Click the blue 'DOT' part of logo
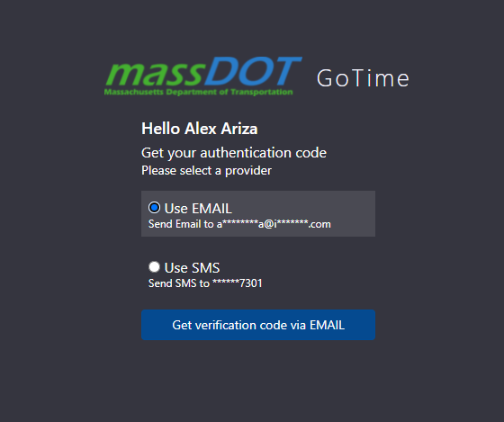This screenshot has width=504, height=422. (253, 71)
